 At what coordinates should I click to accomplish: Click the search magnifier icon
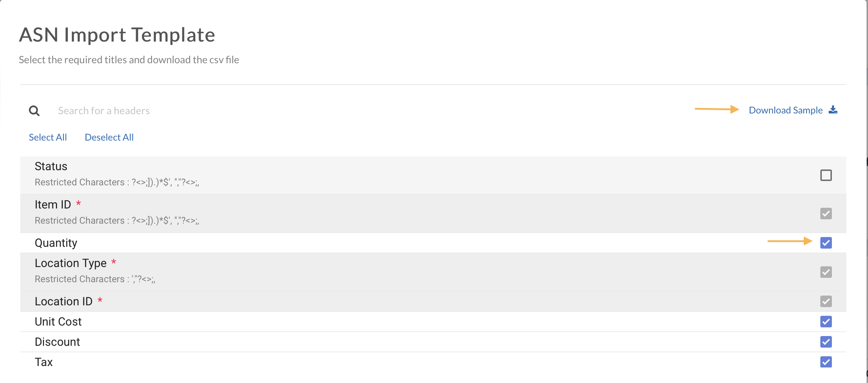[x=34, y=111]
